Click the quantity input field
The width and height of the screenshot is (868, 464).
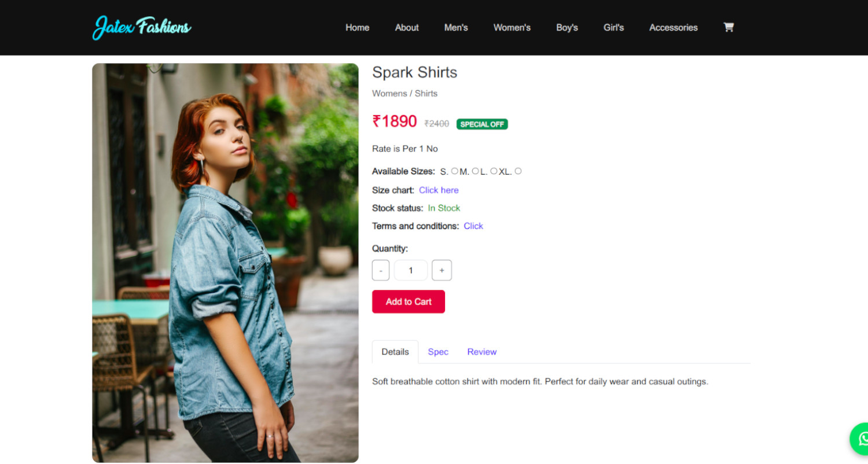tap(411, 270)
